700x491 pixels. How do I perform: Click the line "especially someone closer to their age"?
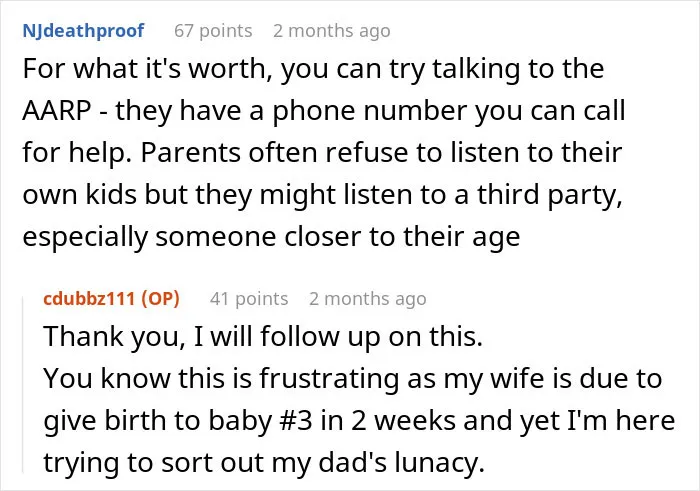pyautogui.click(x=271, y=237)
